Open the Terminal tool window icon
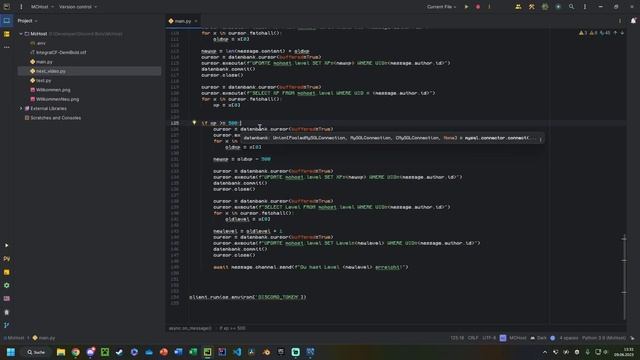The width and height of the screenshot is (640, 360). [7, 299]
